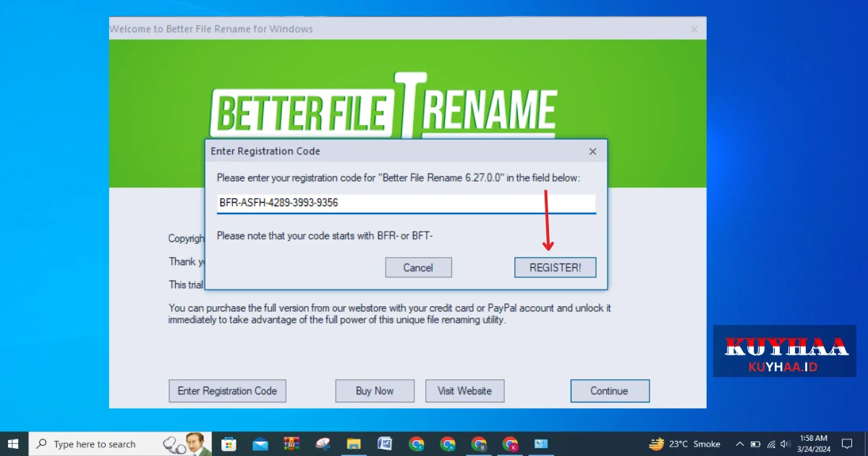Open the notification center icon
The width and height of the screenshot is (868, 456).
click(847, 444)
